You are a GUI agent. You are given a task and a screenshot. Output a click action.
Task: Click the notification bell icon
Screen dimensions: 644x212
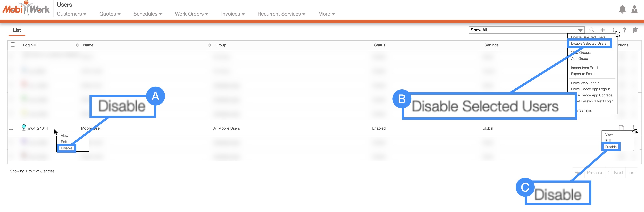[x=622, y=10]
